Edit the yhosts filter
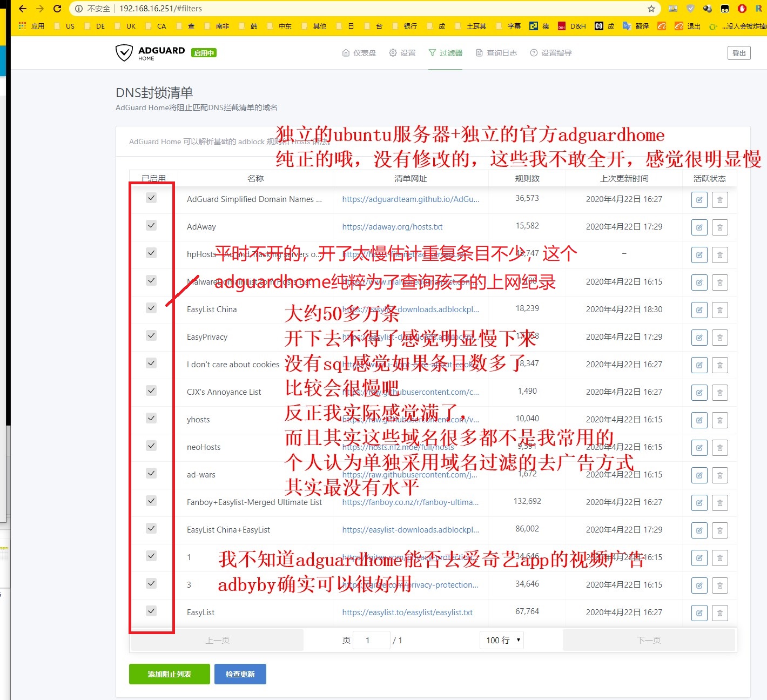The height and width of the screenshot is (700, 767). coord(699,420)
